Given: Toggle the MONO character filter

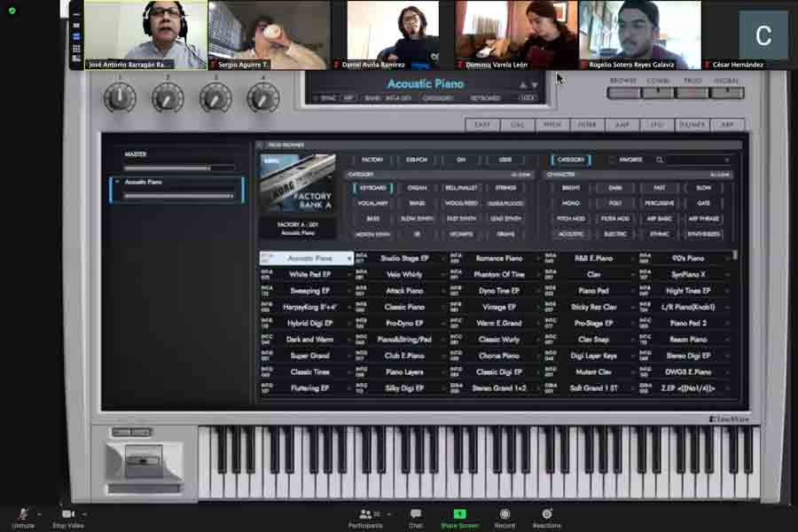Looking at the screenshot, I should [570, 203].
